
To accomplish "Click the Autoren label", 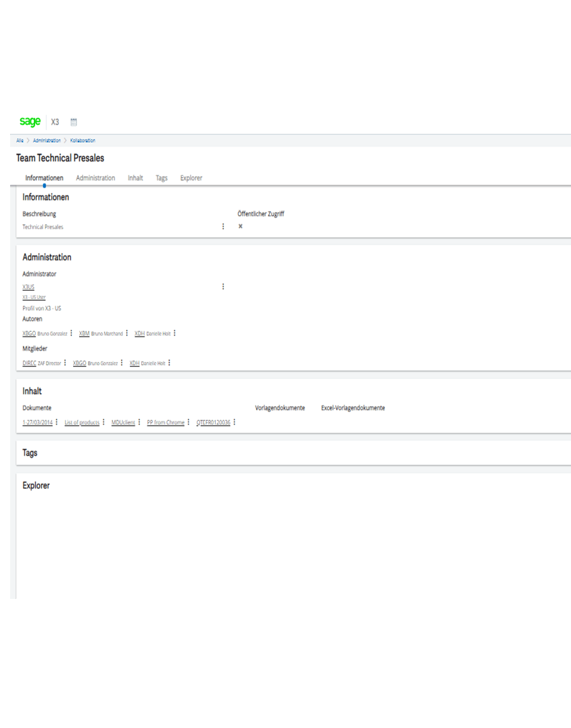I will 32,319.
